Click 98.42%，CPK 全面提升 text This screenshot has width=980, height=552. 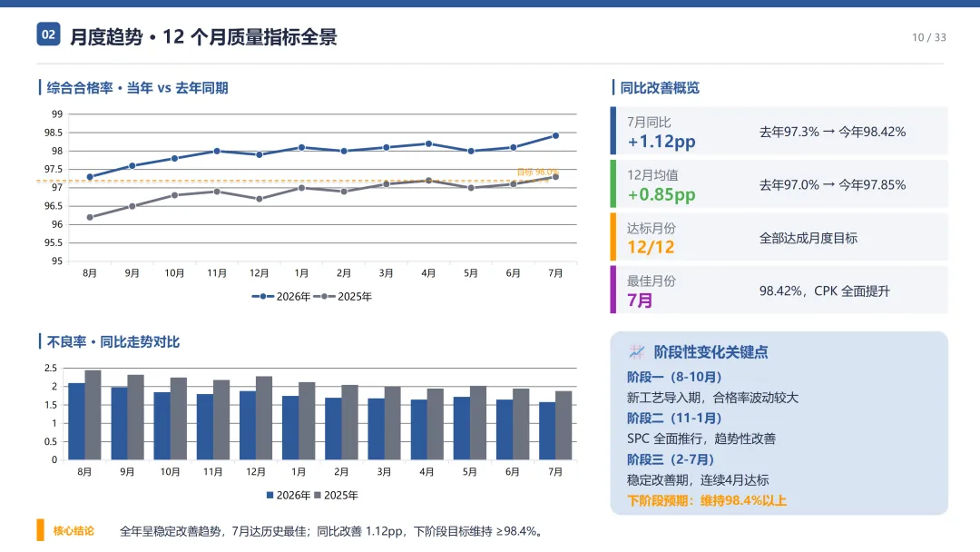click(824, 291)
